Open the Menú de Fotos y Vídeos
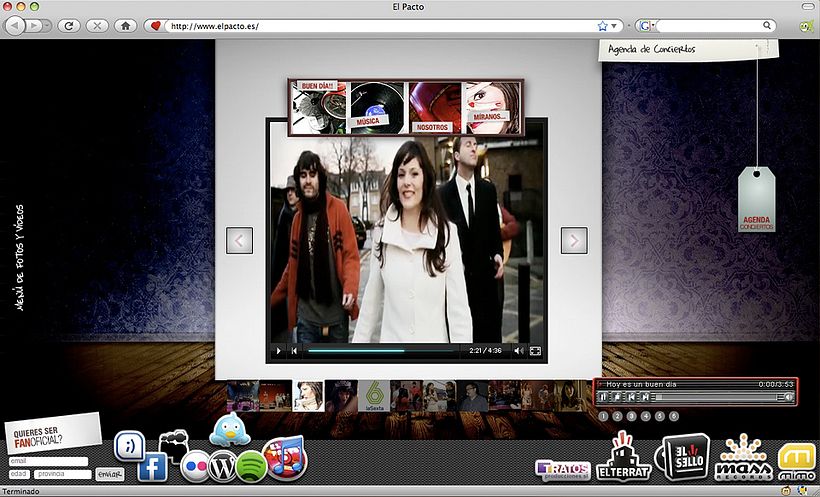Screen dimensions: 820x497 (20, 257)
